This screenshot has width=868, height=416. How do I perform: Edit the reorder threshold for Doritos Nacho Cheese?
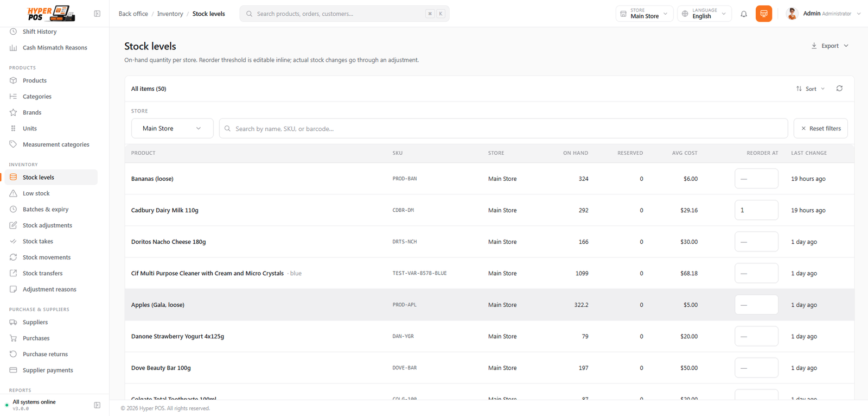click(756, 242)
